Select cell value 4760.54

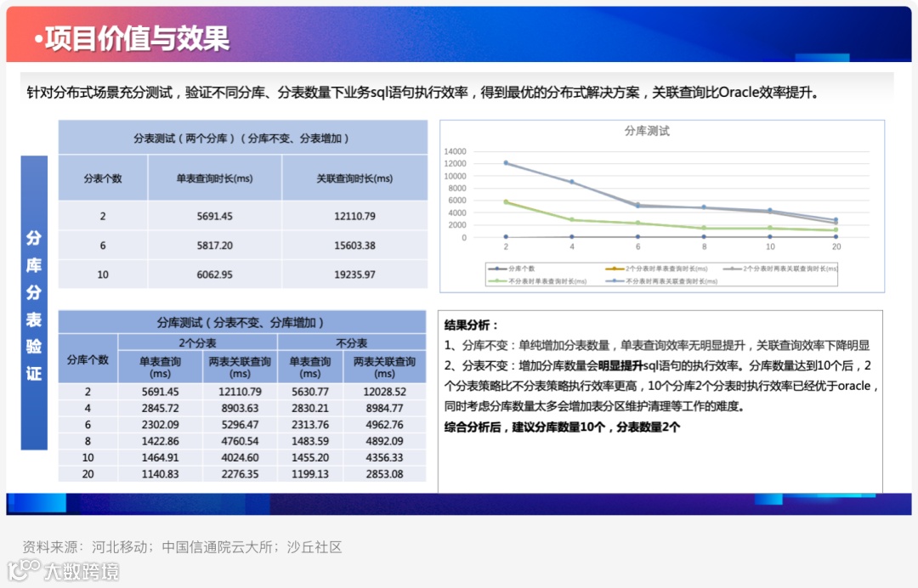[x=240, y=441]
